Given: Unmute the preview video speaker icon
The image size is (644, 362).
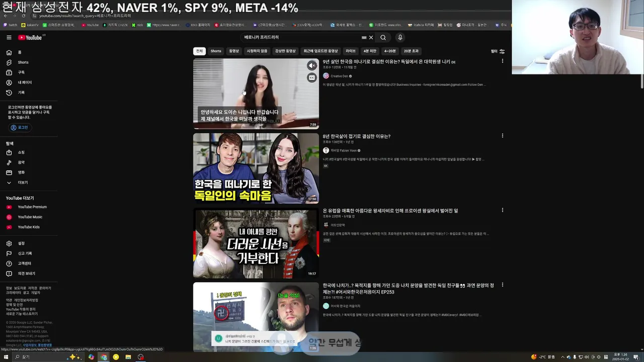Looking at the screenshot, I should 312,65.
